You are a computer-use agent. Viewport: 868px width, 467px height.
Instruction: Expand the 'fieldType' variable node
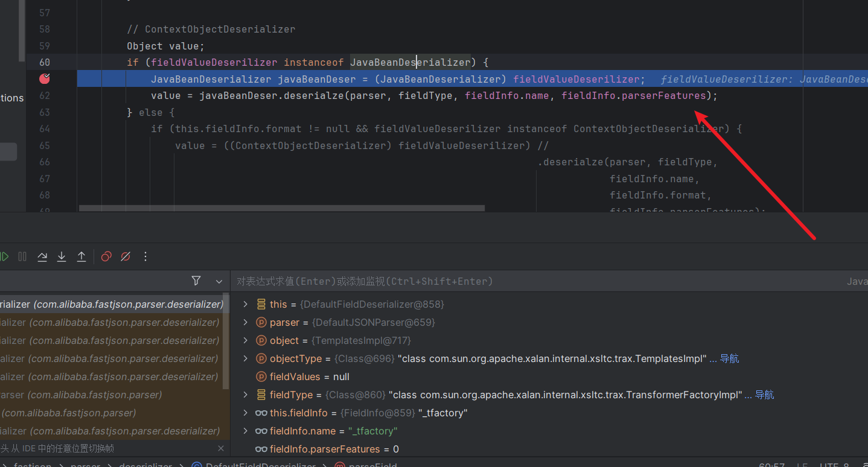245,395
